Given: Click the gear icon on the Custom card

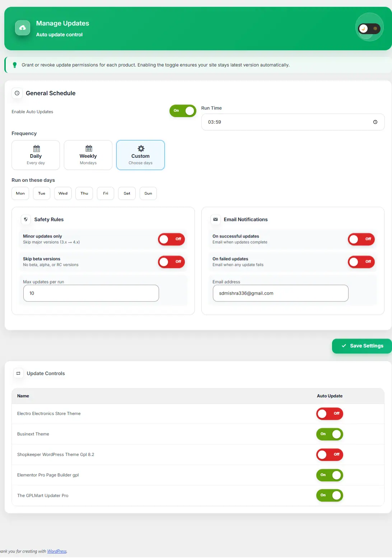Looking at the screenshot, I should tap(141, 148).
